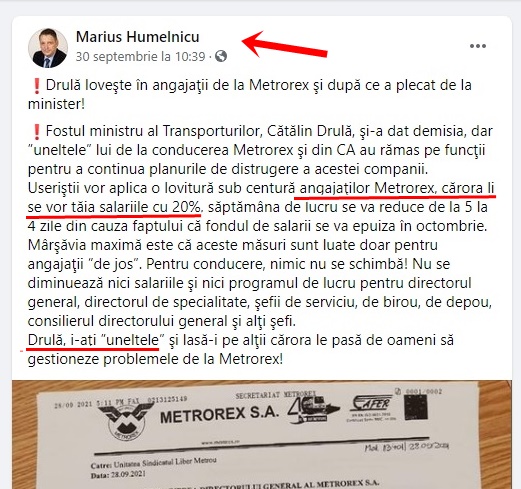Open the Marius Humelnicu profile name link
The width and height of the screenshot is (521, 489).
(138, 37)
